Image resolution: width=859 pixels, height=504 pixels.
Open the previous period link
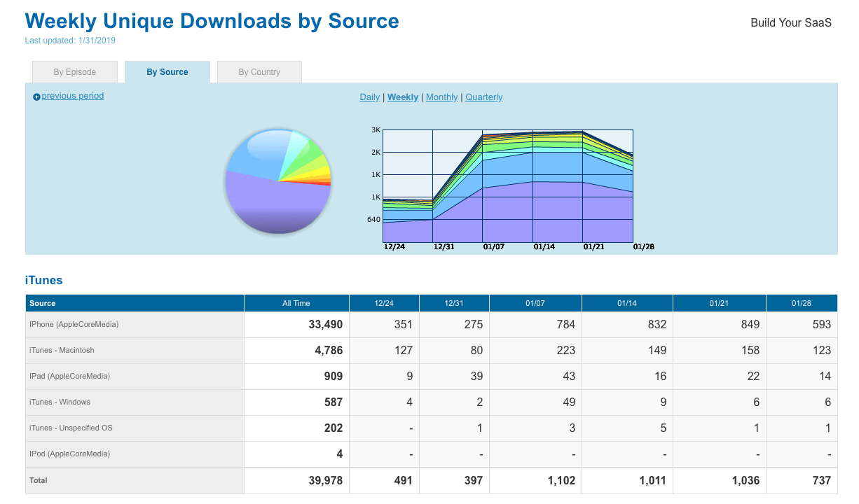click(72, 96)
